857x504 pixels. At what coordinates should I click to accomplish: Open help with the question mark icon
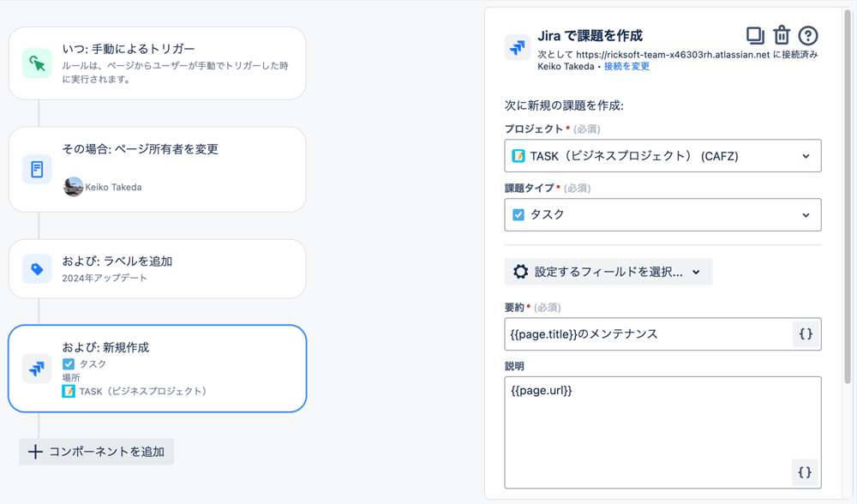click(808, 35)
